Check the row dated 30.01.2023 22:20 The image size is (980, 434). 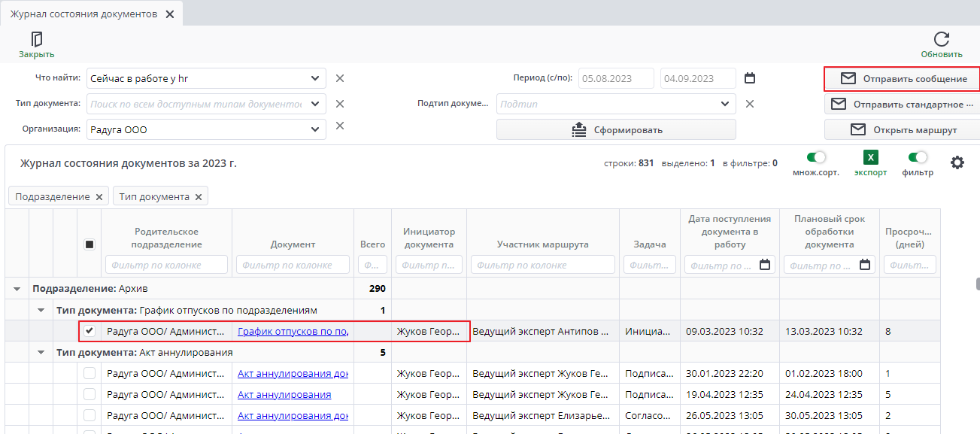90,373
